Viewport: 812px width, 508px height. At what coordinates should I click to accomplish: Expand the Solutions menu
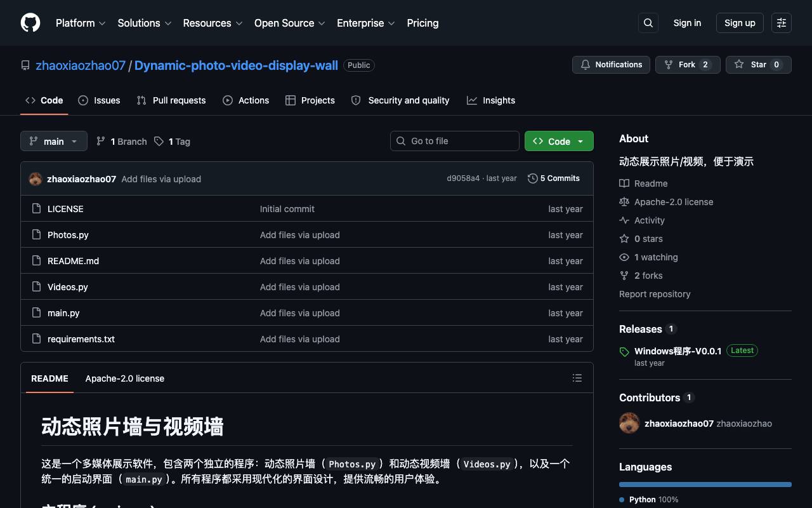tap(145, 23)
